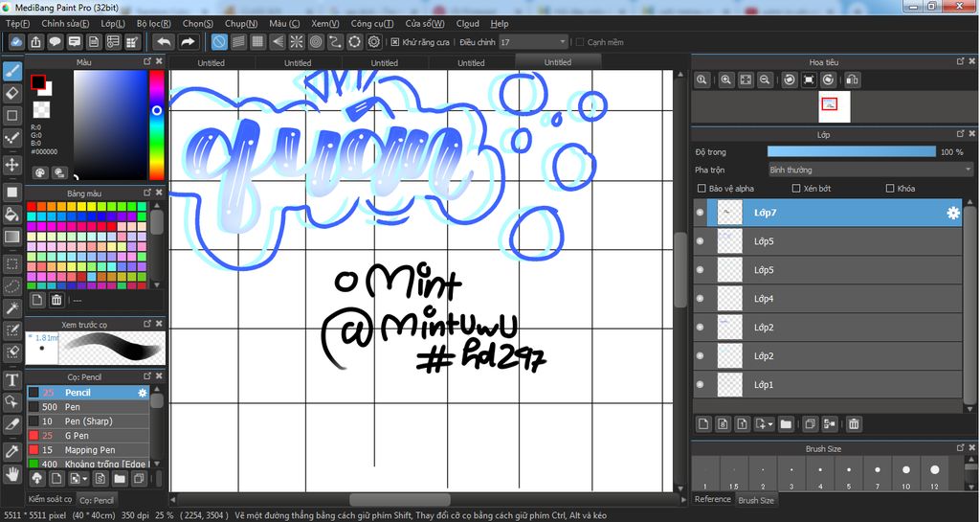Click the Undo arrow in top toolbar
The height and width of the screenshot is (522, 980).
(164, 42)
